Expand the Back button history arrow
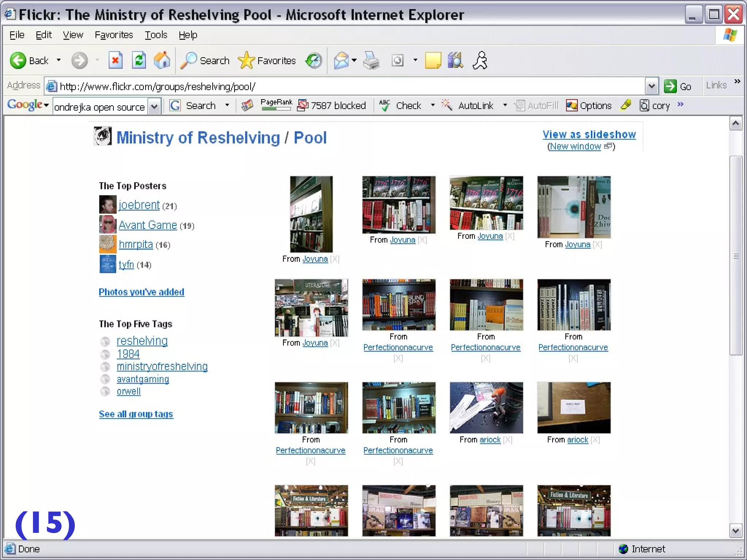747x560 pixels. (x=59, y=60)
